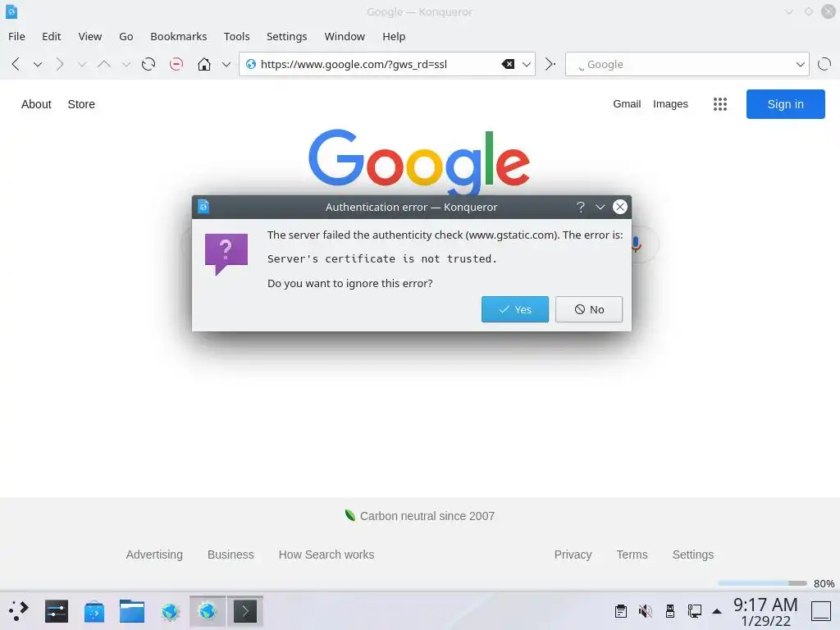This screenshot has width=840, height=630.
Task: Select the active Konqueror taskbar entry
Action: click(x=208, y=611)
